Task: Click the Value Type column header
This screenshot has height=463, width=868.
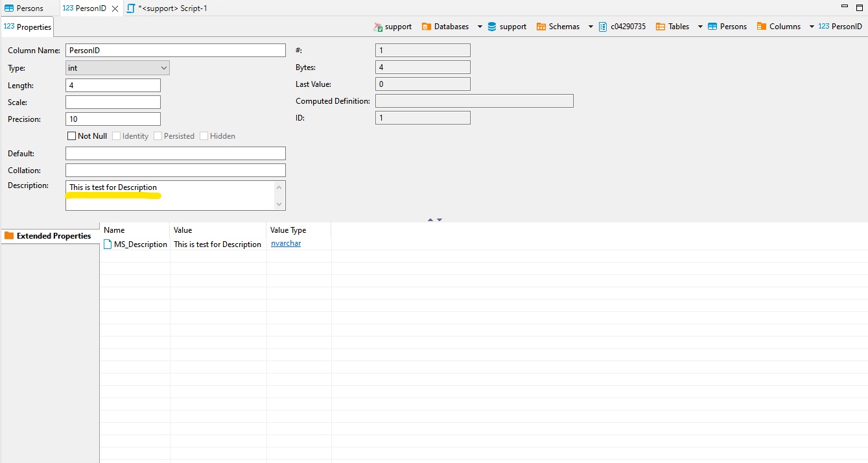Action: 299,230
